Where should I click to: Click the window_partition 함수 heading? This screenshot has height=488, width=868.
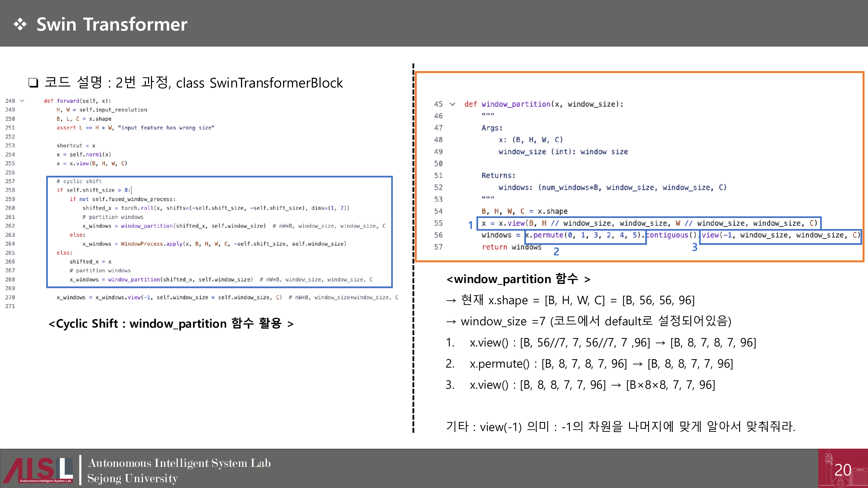coord(518,279)
